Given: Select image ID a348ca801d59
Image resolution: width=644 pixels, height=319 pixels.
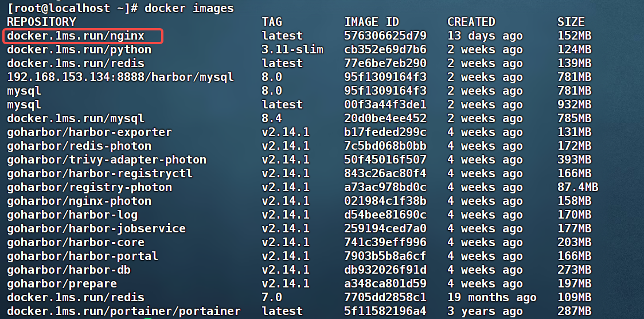Looking at the screenshot, I should point(385,283).
